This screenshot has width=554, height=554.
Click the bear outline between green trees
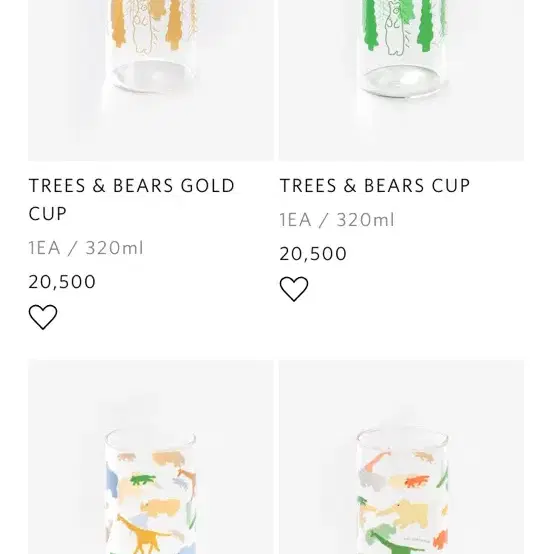(x=394, y=28)
